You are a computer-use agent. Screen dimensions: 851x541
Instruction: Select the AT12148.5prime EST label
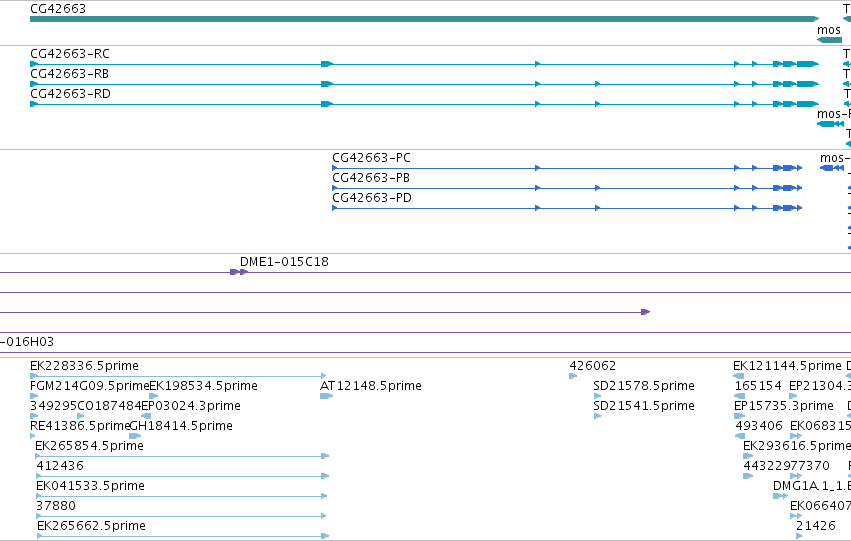click(371, 386)
